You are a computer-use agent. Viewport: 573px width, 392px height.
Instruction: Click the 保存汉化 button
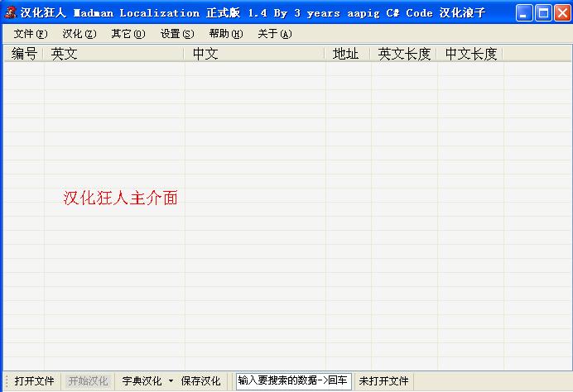point(200,381)
